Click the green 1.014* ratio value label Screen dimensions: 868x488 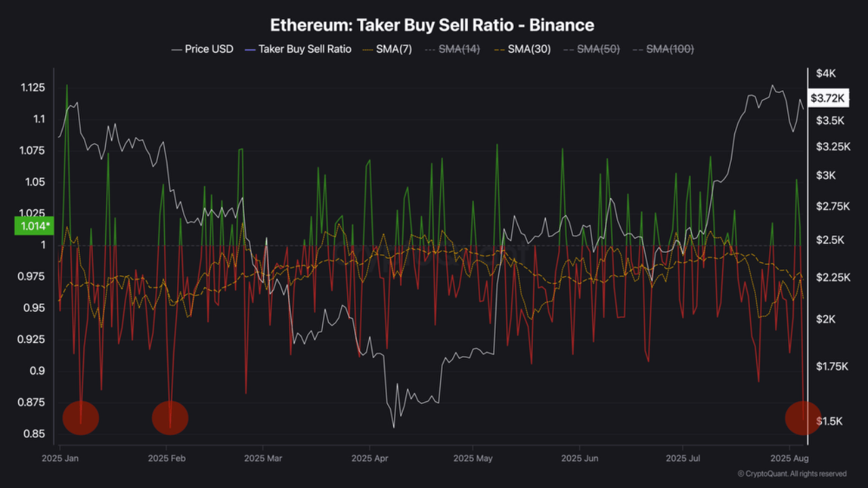[x=33, y=226]
